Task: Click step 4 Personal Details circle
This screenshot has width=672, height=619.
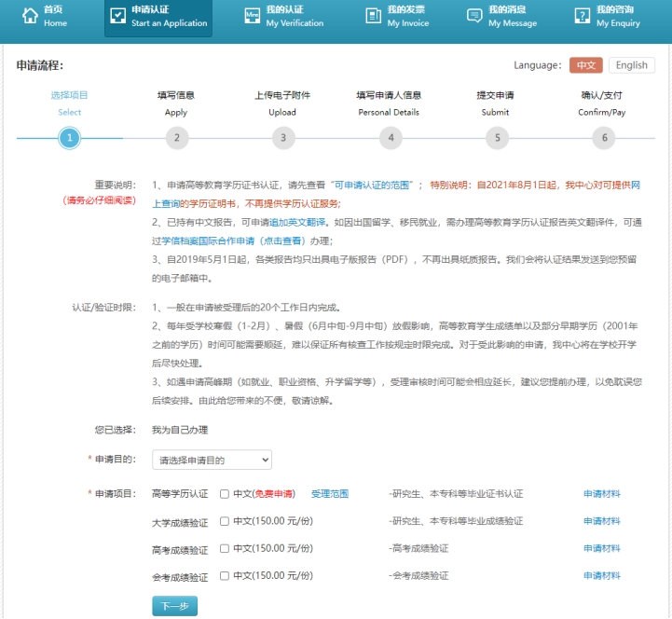Action: point(390,139)
